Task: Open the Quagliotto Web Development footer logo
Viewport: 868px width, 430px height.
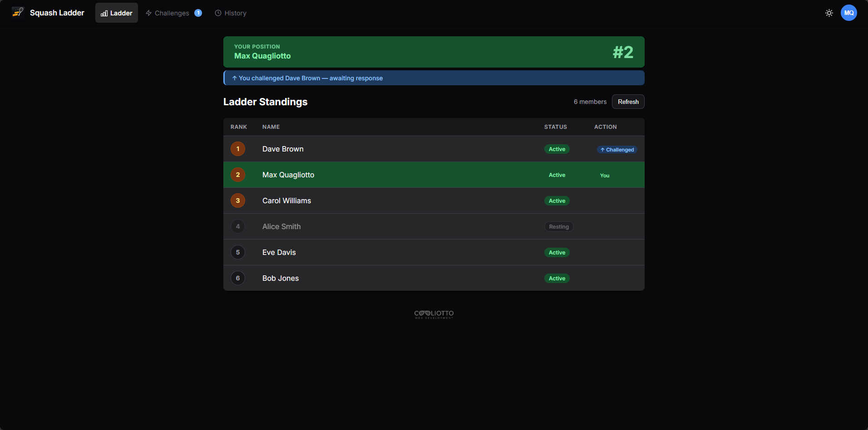Action: [434, 314]
